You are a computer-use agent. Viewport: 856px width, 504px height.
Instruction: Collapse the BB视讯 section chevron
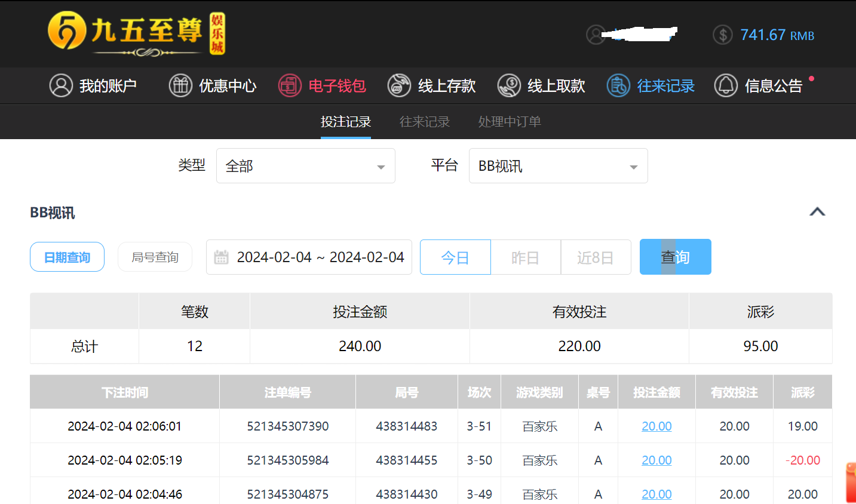(x=817, y=212)
